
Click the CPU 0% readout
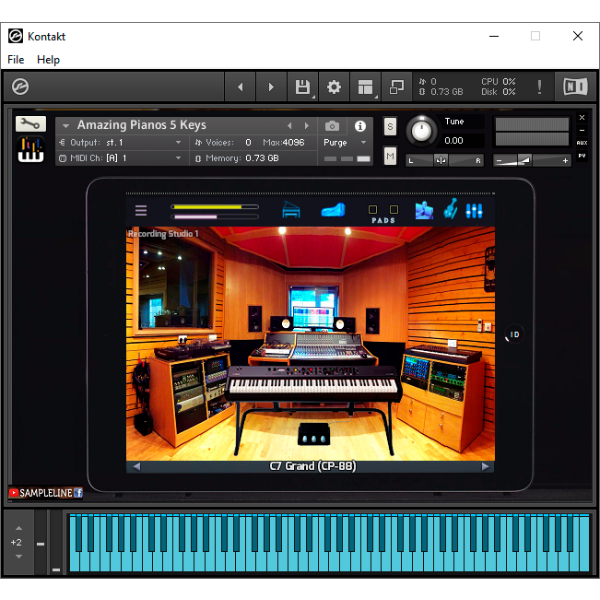point(498,82)
